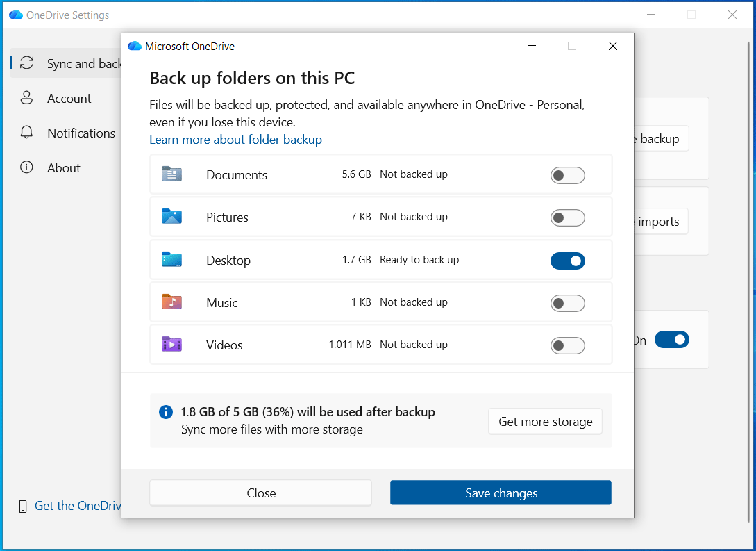Viewport: 756px width, 551px height.
Task: Click the Ready to back up status
Action: coord(419,260)
